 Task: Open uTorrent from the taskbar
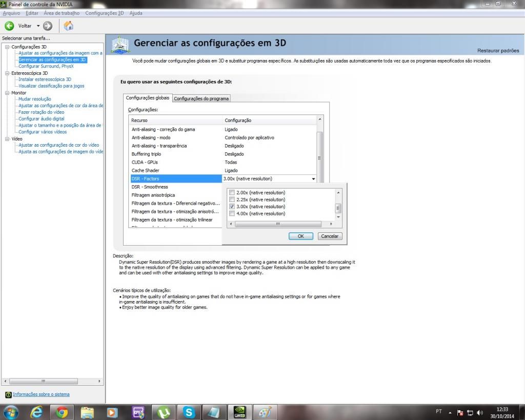164,412
